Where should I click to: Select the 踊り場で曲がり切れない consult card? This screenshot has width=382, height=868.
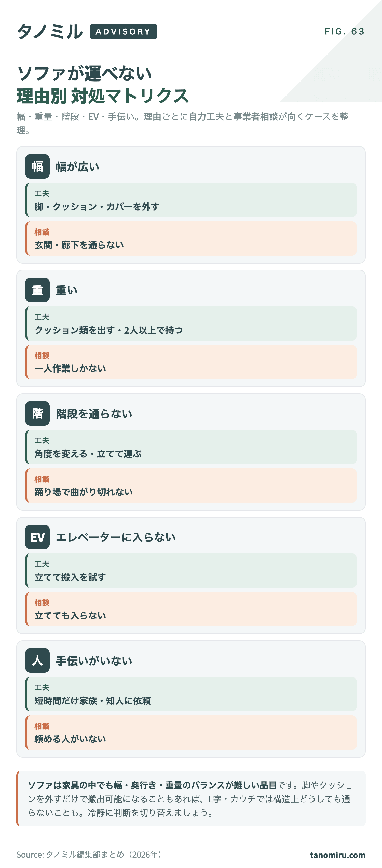[x=191, y=485]
